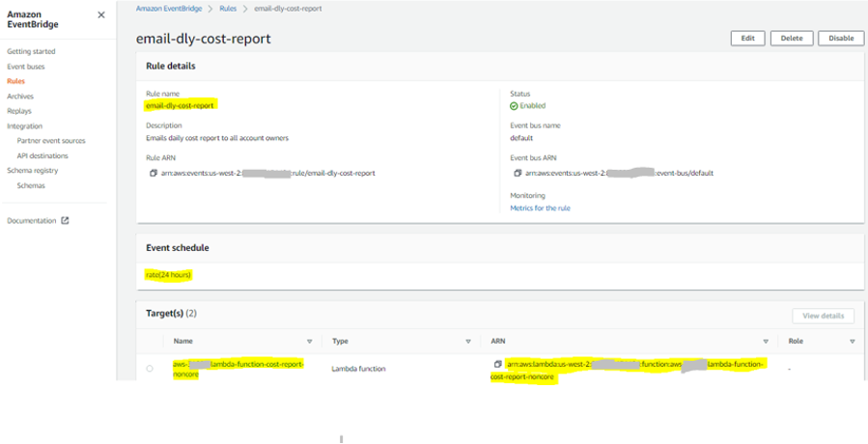Image resolution: width=868 pixels, height=444 pixels.
Task: Open Documentation external link icon
Action: (x=65, y=220)
